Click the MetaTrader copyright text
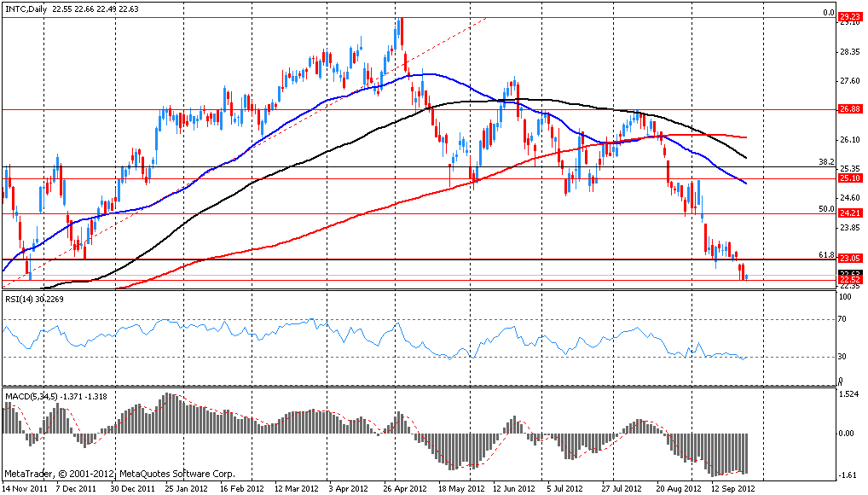This screenshot has height=495, width=868. (x=119, y=473)
